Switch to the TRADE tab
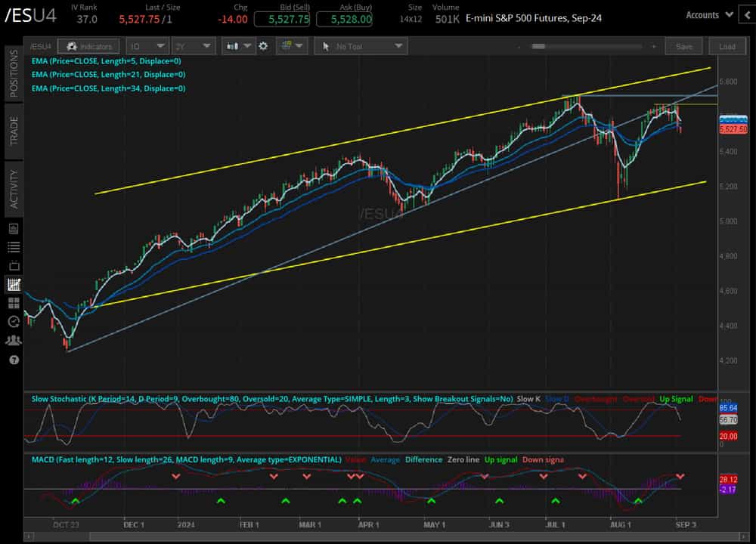756x544 pixels. tap(11, 128)
